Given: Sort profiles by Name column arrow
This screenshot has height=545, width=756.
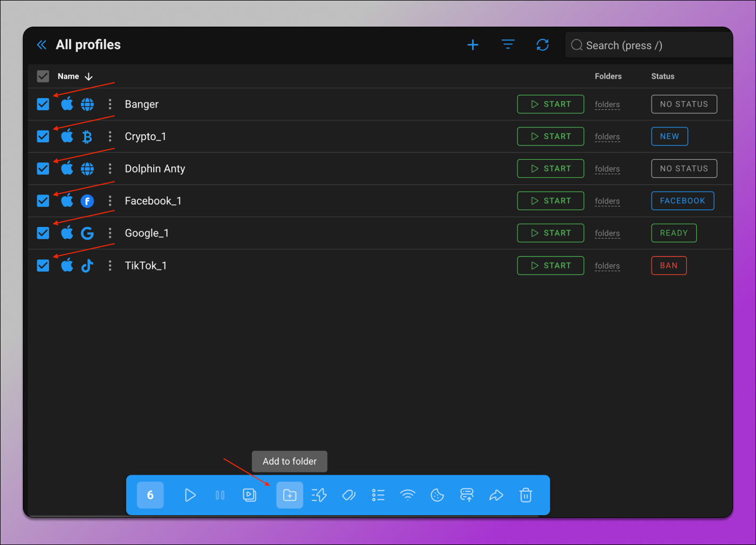Looking at the screenshot, I should (88, 77).
